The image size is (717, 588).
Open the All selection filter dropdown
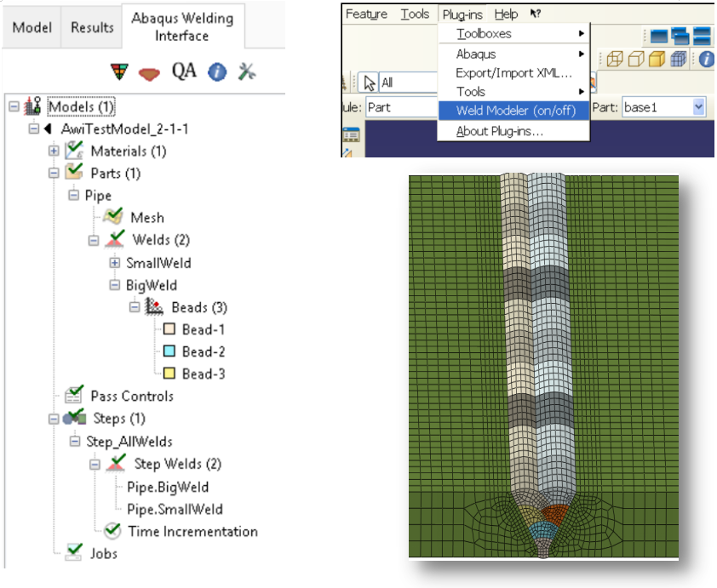tap(409, 83)
